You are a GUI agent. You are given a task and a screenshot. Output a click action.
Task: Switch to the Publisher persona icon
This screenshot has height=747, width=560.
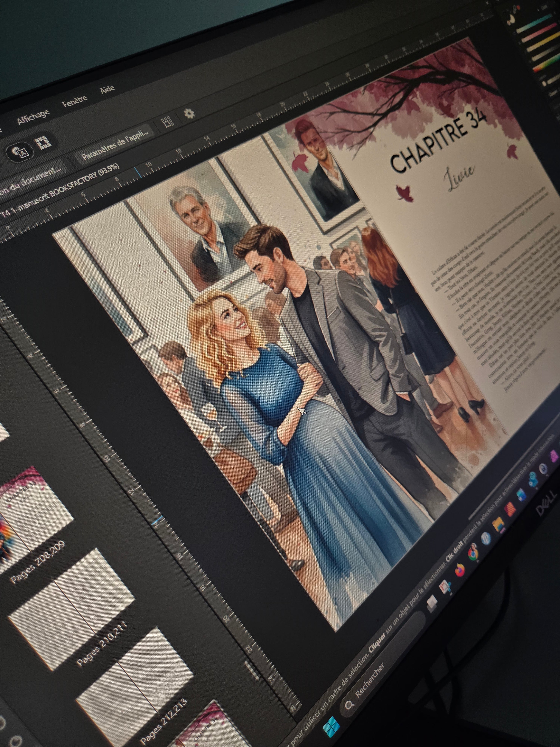pyautogui.click(x=20, y=152)
